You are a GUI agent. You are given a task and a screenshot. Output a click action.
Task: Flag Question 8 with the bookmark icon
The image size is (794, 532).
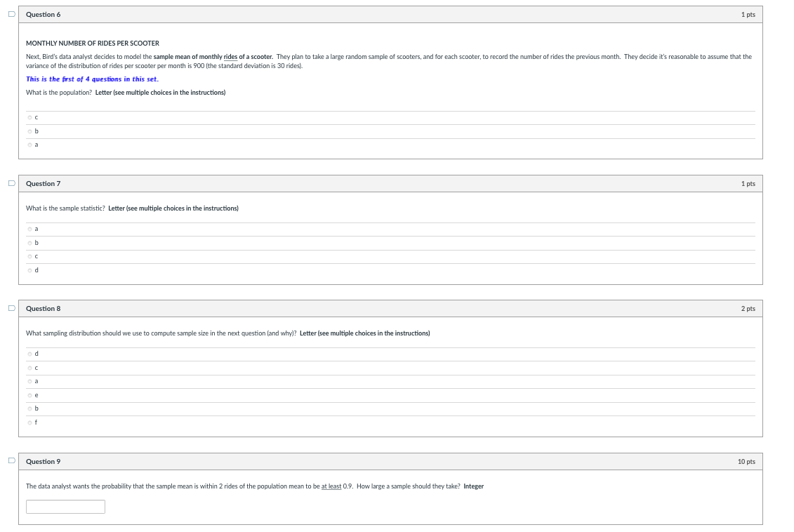[x=12, y=308]
